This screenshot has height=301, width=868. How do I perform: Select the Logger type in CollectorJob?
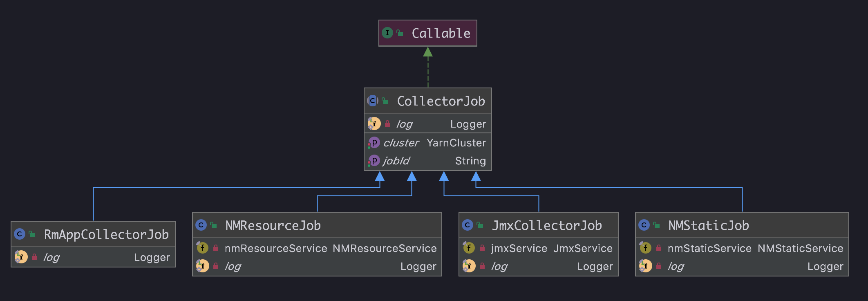pyautogui.click(x=468, y=124)
